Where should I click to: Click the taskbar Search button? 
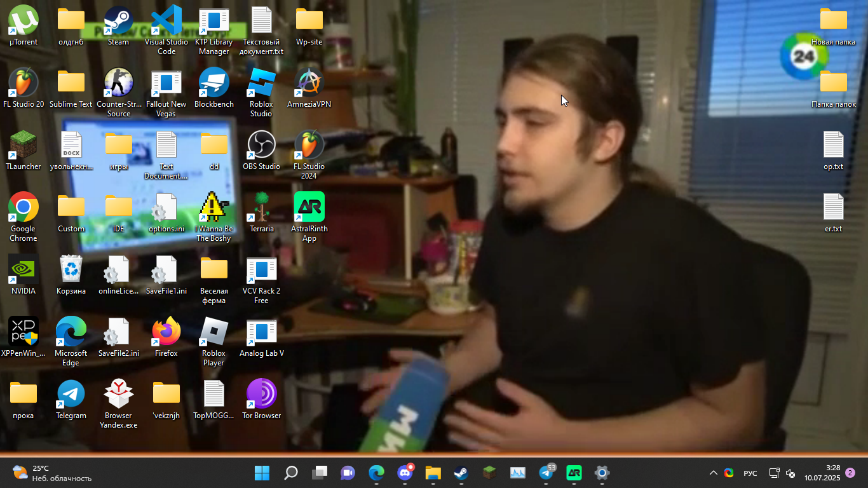[290, 473]
